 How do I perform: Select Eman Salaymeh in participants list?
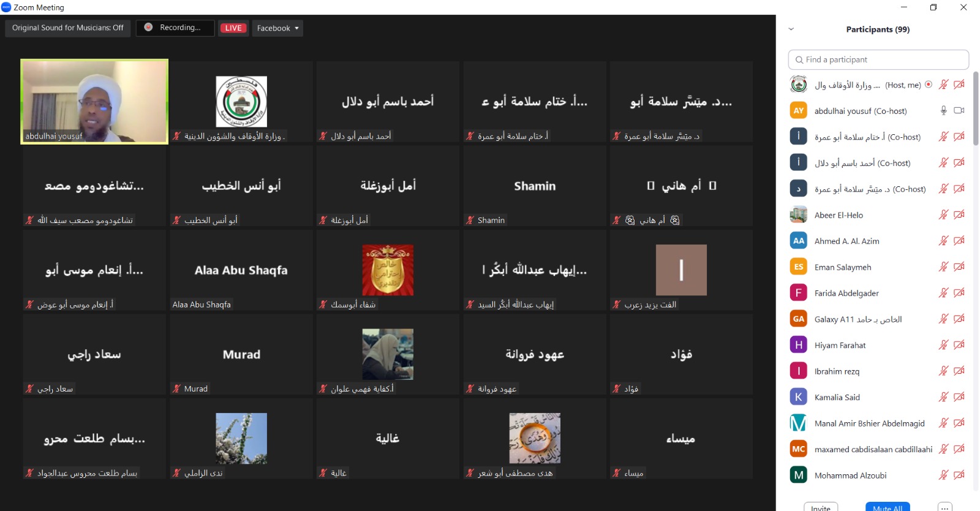pyautogui.click(x=842, y=267)
